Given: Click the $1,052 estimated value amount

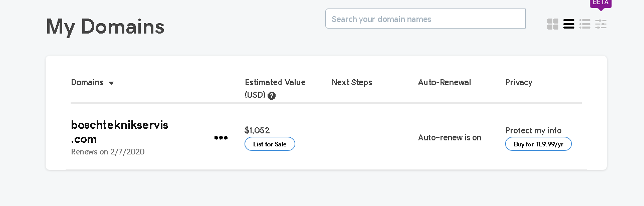Looking at the screenshot, I should click(x=257, y=130).
